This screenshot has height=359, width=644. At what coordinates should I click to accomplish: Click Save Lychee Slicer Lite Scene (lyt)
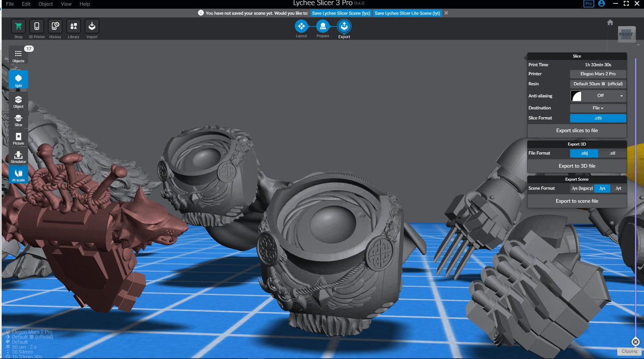[x=407, y=13]
